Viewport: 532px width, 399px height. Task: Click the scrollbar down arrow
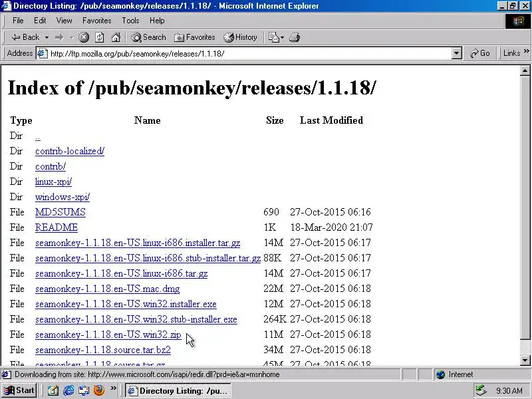[x=525, y=360]
